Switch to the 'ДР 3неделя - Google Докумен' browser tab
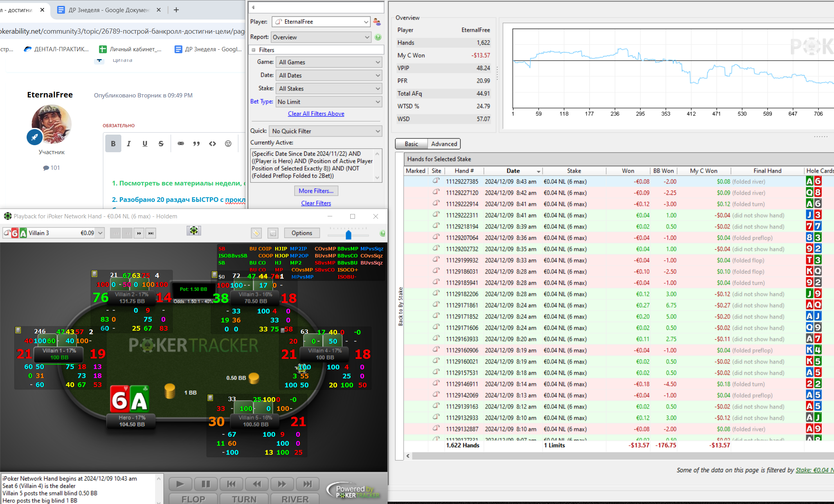Image resolution: width=834 pixels, height=504 pixels. (109, 10)
